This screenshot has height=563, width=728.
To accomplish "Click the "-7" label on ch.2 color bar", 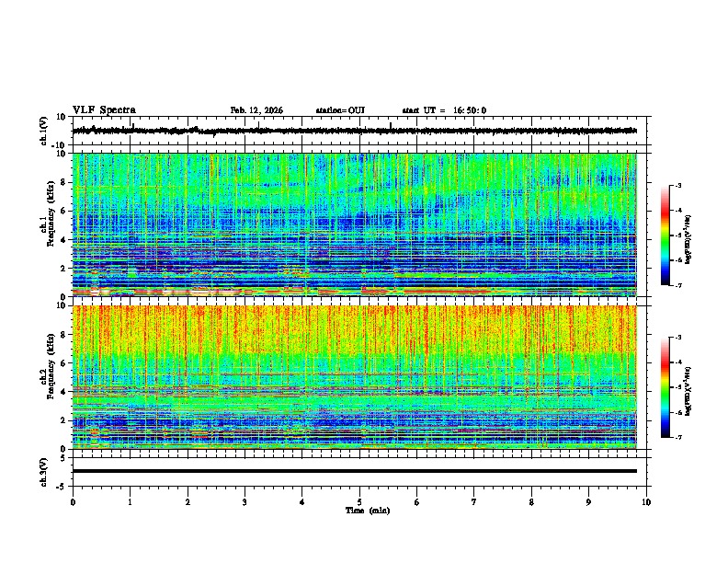I will [678, 438].
